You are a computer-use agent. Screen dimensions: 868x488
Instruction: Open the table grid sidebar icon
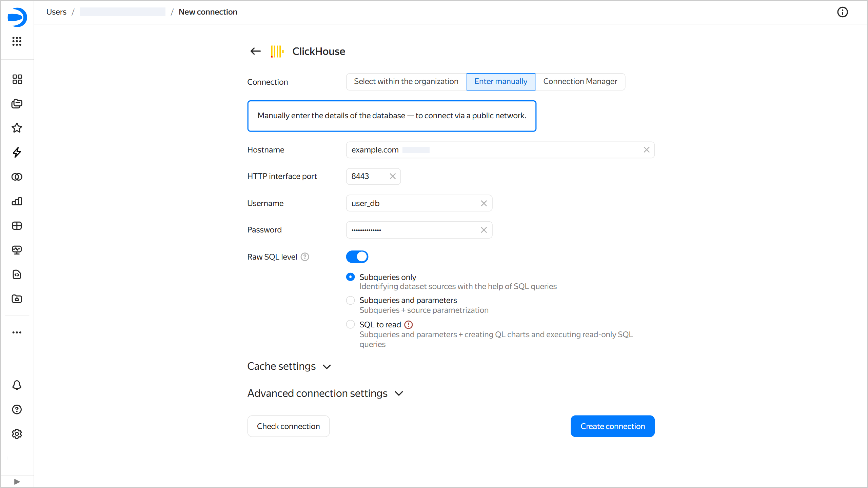(17, 226)
